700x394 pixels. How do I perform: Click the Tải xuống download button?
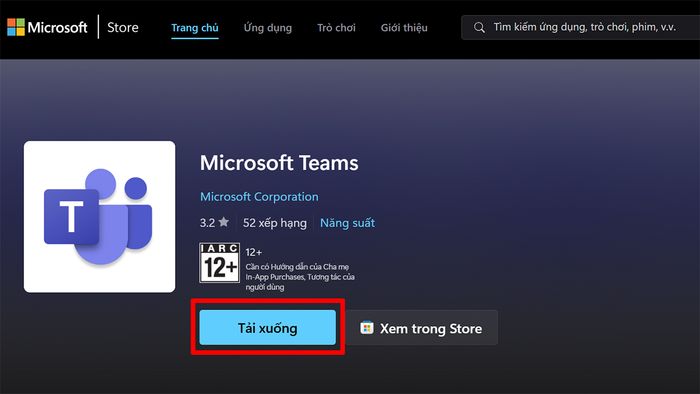[267, 328]
